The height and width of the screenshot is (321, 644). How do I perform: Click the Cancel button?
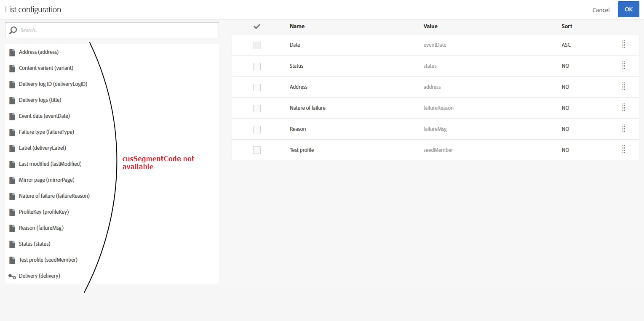601,10
